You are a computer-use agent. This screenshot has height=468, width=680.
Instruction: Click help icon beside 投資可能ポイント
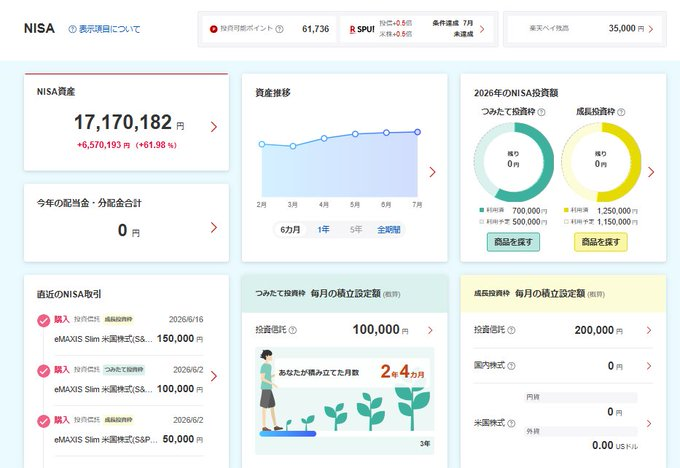280,29
